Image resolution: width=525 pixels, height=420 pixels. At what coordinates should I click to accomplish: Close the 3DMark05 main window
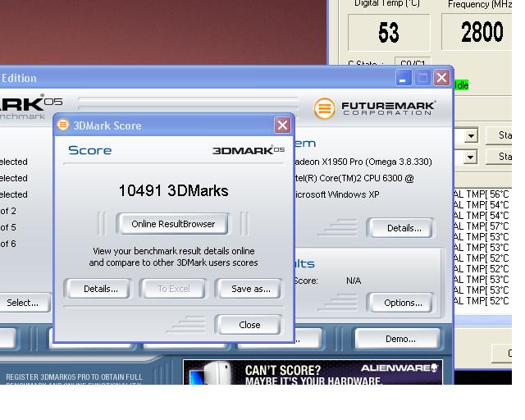pyautogui.click(x=441, y=78)
